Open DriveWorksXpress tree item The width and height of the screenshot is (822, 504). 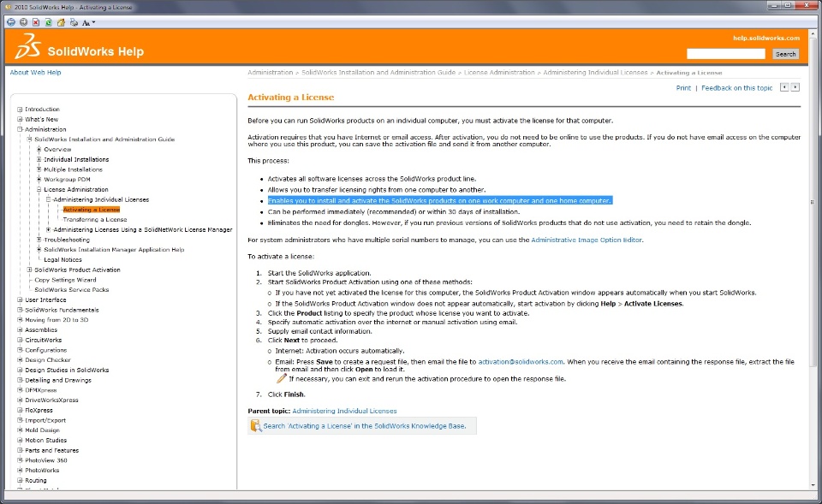click(x=51, y=400)
